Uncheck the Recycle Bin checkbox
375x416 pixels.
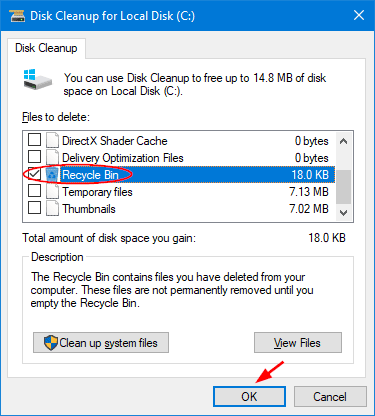(34, 174)
